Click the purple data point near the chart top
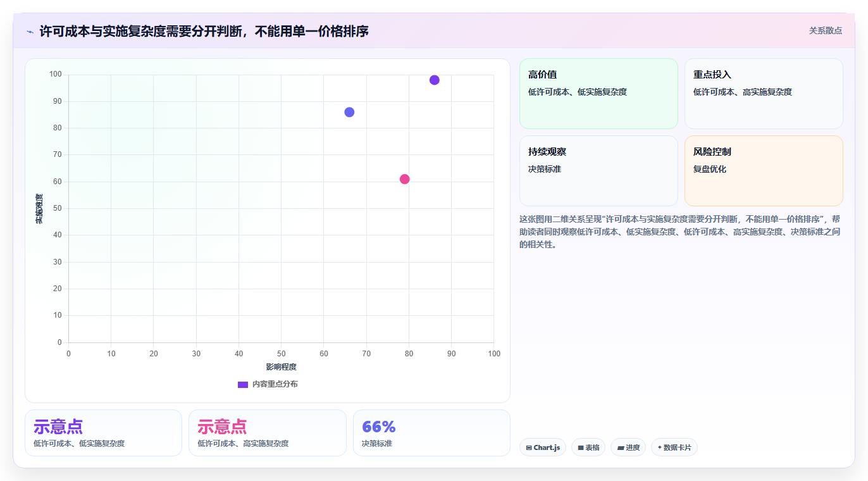 (434, 80)
